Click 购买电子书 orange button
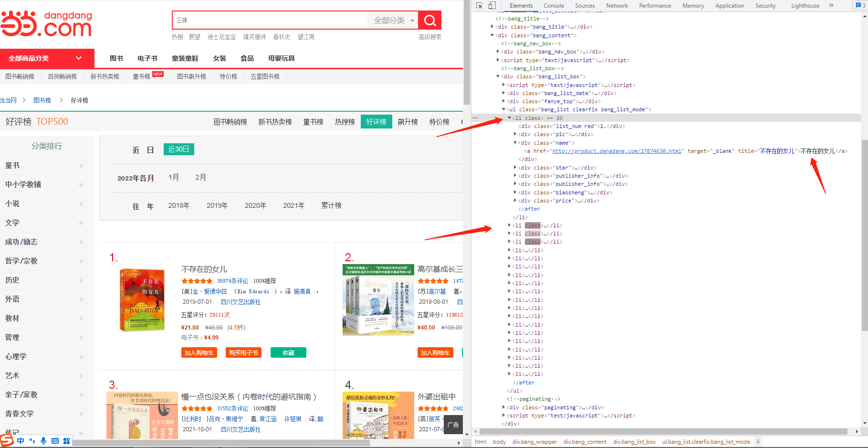Viewport: 868px width, 448px height. pos(243,352)
